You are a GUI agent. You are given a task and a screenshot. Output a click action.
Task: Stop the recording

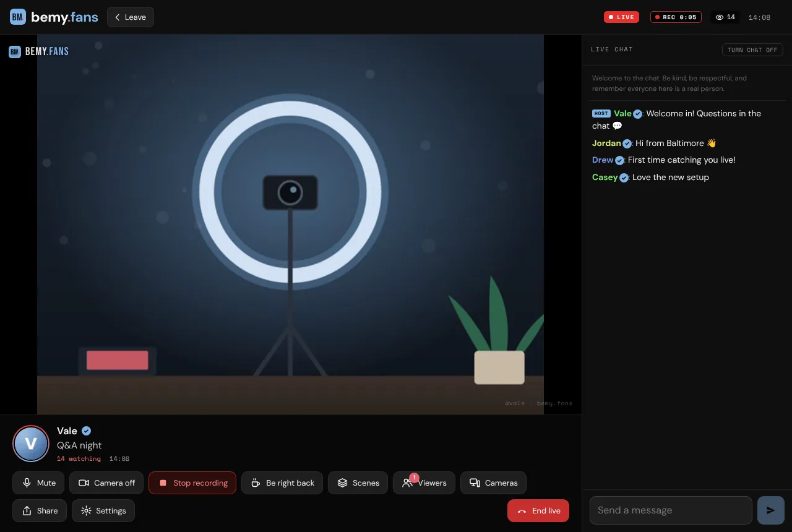[x=192, y=483]
